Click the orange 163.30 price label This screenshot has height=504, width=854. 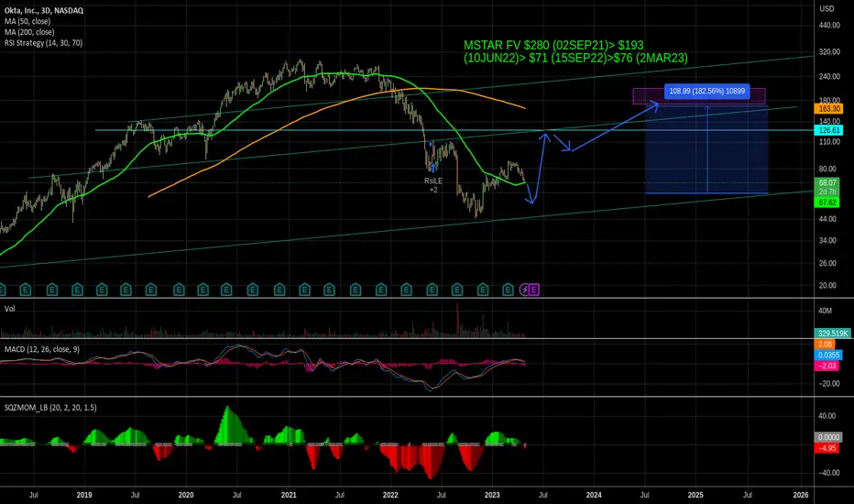(828, 109)
